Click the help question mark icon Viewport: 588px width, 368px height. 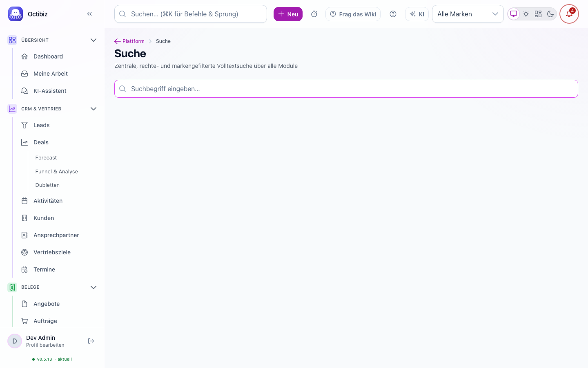pos(393,14)
